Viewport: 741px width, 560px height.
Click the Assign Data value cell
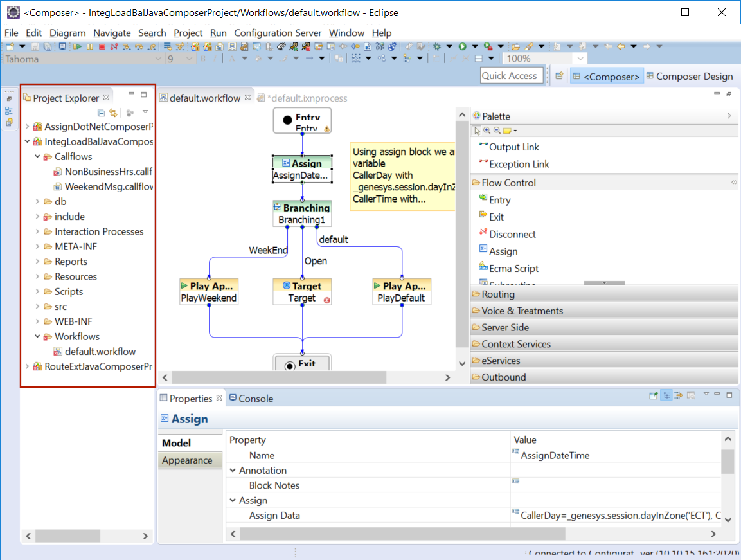(x=616, y=516)
